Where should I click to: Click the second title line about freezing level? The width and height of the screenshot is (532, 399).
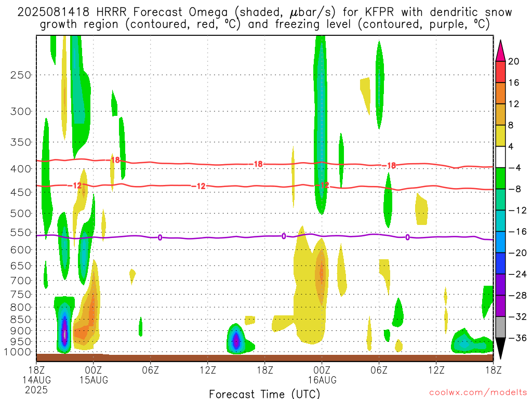tap(264, 24)
